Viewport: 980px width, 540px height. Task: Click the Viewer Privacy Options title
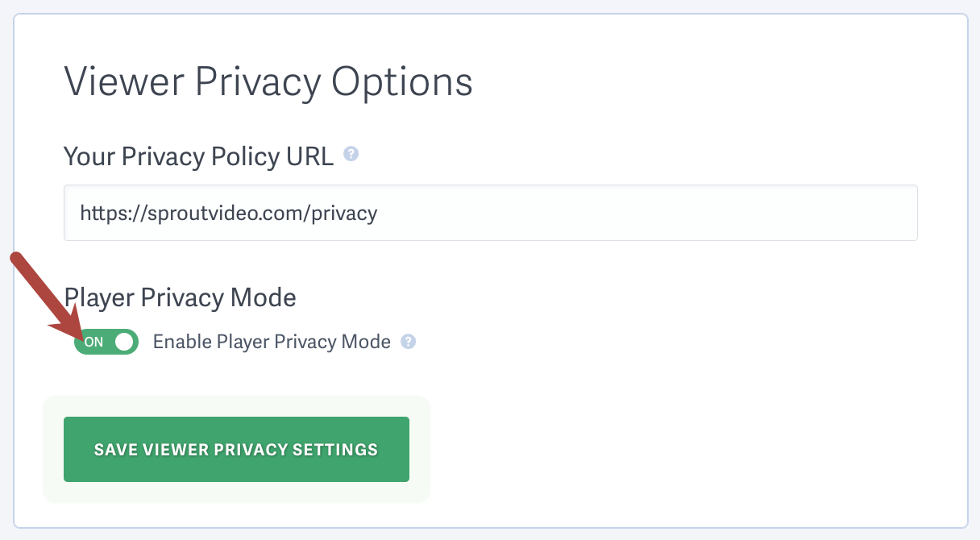click(268, 81)
